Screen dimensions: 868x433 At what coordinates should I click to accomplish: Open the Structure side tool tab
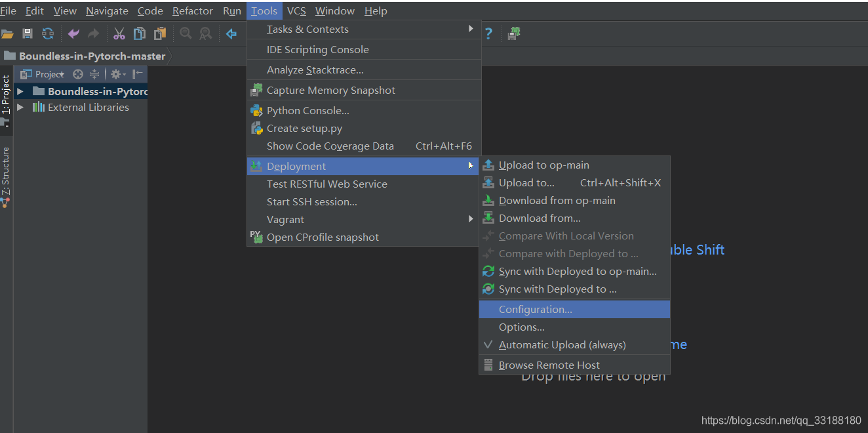click(x=6, y=172)
